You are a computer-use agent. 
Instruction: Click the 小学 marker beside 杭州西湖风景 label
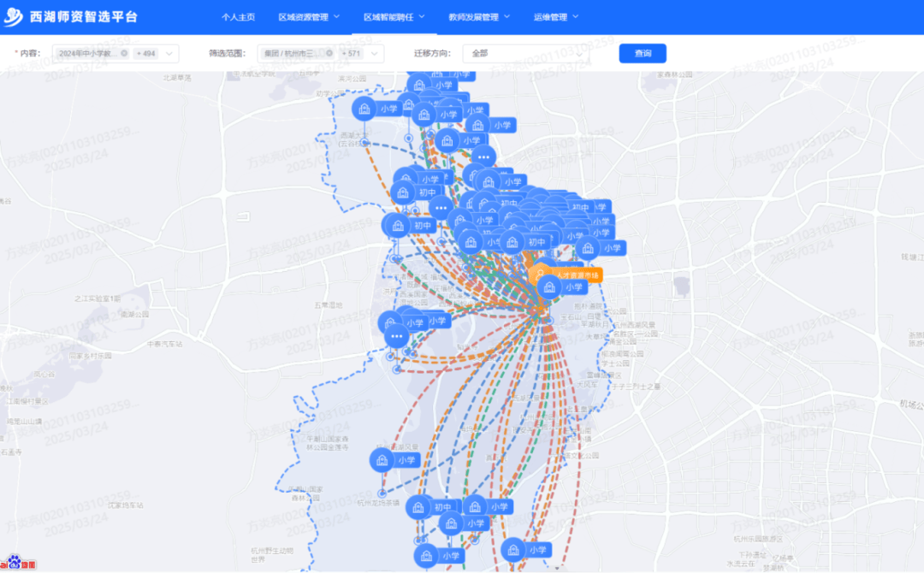pos(394,459)
